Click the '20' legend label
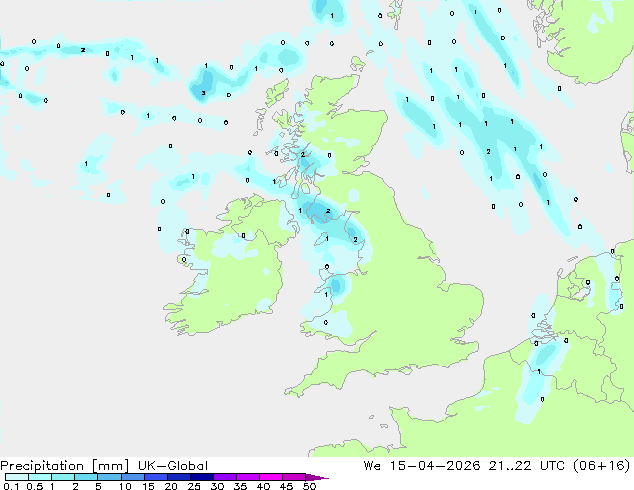The height and width of the screenshot is (490, 634). pyautogui.click(x=171, y=486)
